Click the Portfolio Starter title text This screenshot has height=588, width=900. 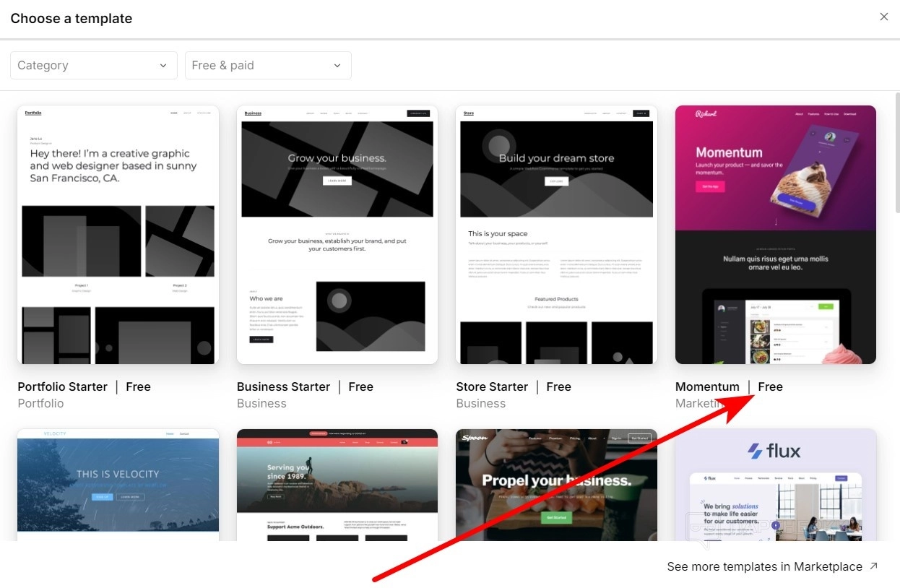63,386
